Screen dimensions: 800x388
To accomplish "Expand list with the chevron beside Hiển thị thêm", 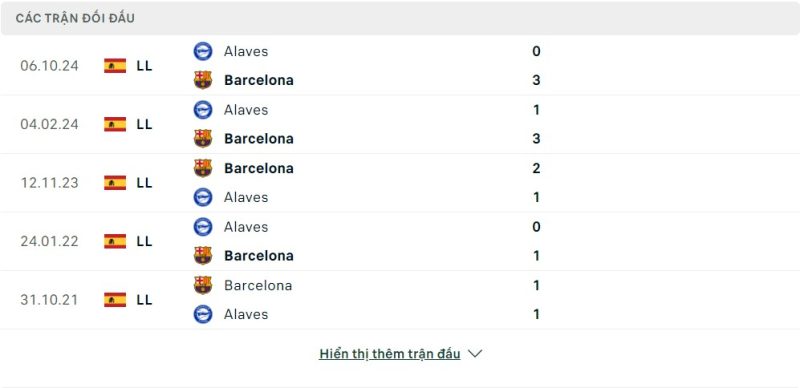I will 475,354.
